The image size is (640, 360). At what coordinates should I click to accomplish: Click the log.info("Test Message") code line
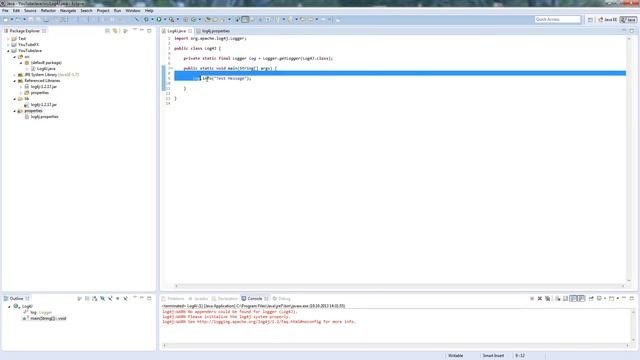pyautogui.click(x=222, y=78)
